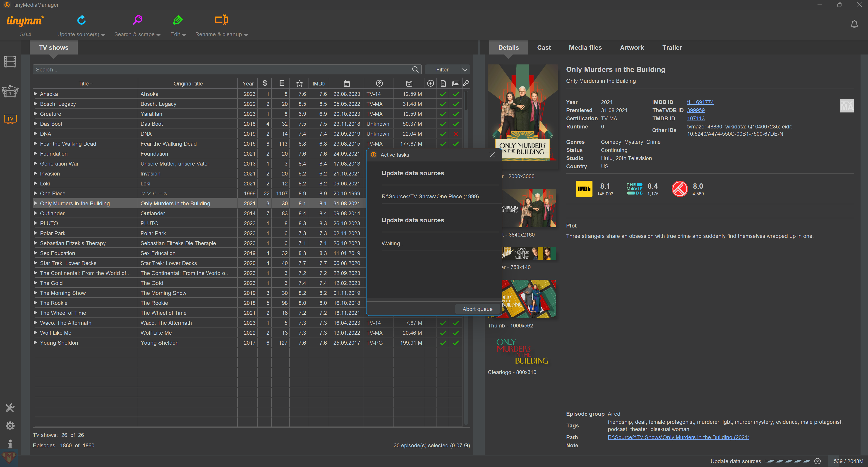Switch to the Media files tab
The image size is (868, 467).
(x=585, y=47)
